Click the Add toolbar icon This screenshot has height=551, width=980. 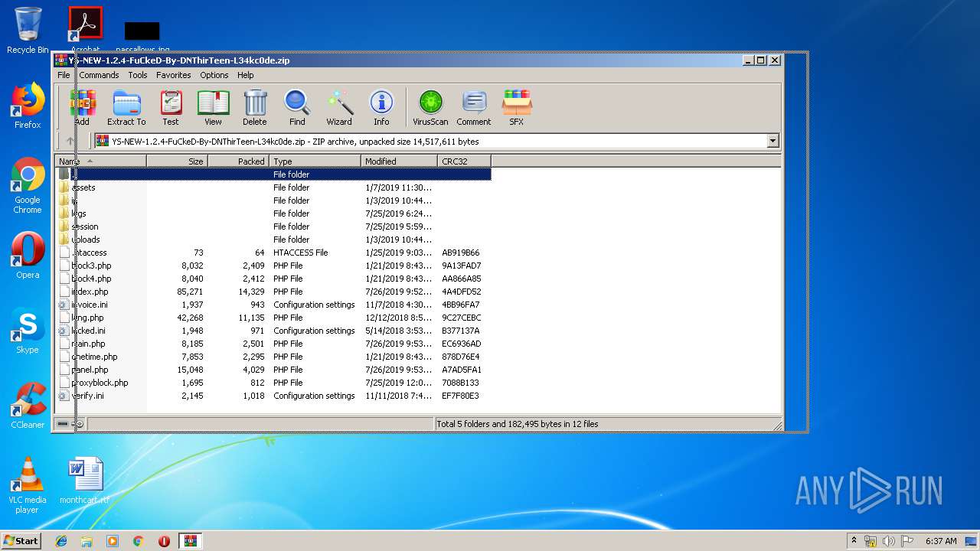[83, 107]
